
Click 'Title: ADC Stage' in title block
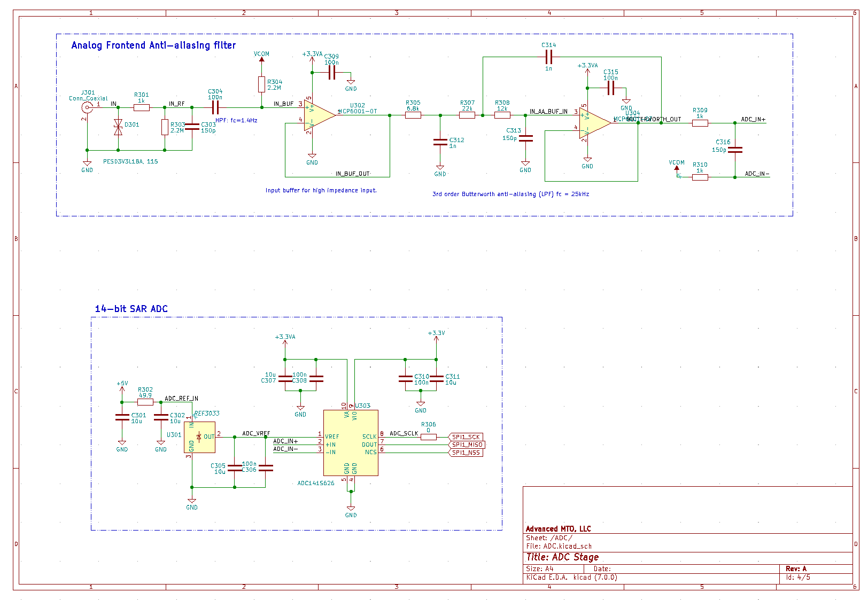point(562,557)
